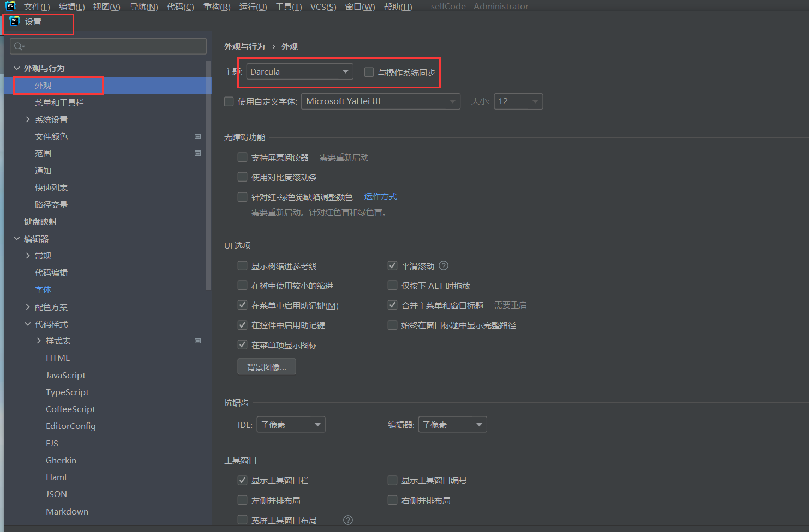Image resolution: width=809 pixels, height=532 pixels.
Task: Toggle 与操作系统同步 checkbox
Action: pyautogui.click(x=369, y=72)
